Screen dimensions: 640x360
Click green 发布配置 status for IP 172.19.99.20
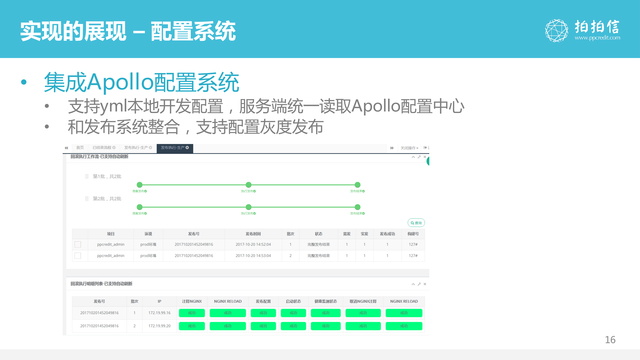(263, 326)
